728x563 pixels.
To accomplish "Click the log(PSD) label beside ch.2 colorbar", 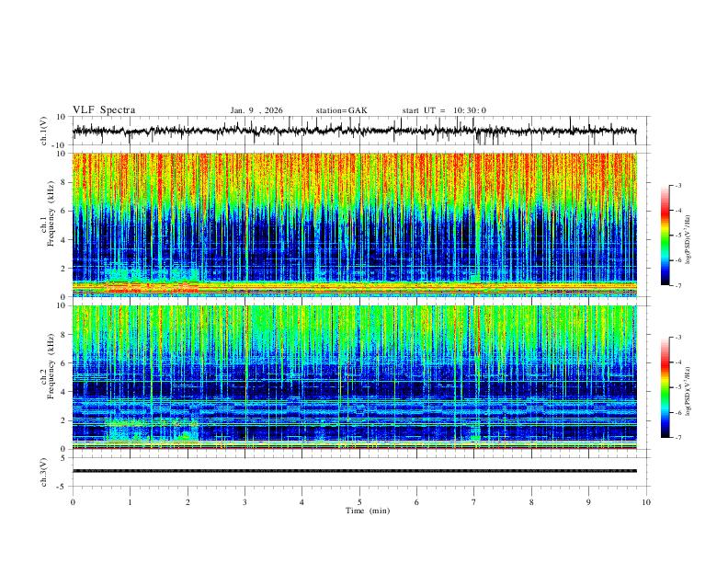I will (688, 391).
